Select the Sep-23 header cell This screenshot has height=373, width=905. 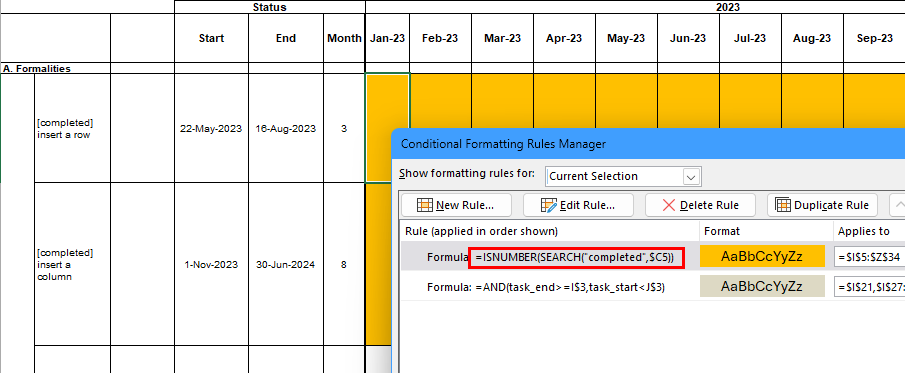pos(874,38)
